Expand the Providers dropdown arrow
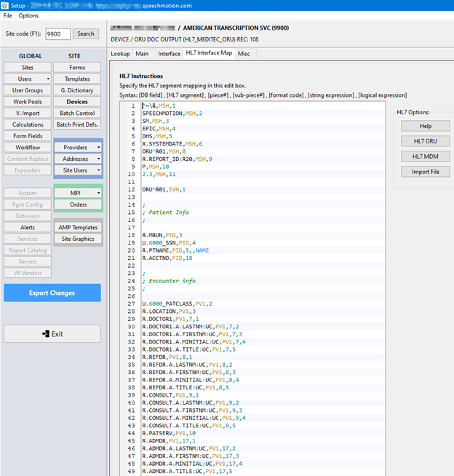454x476 pixels. pyautogui.click(x=99, y=148)
